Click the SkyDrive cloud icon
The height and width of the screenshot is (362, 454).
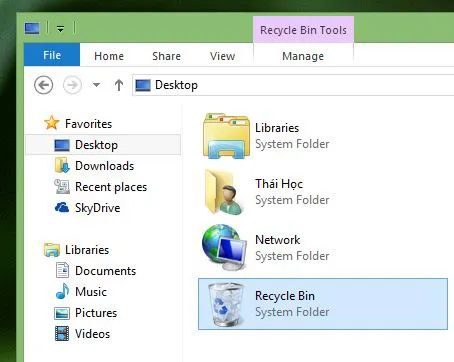pos(62,207)
